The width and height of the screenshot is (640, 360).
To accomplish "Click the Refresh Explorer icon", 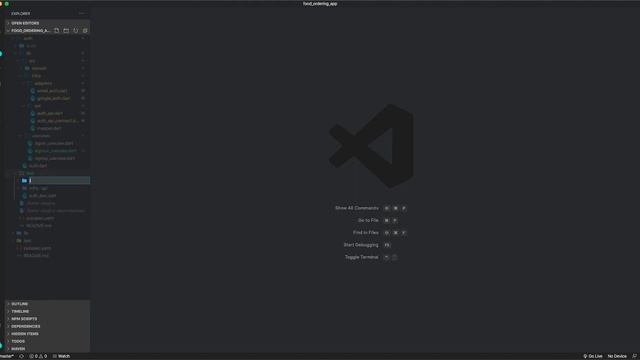I will [x=76, y=31].
